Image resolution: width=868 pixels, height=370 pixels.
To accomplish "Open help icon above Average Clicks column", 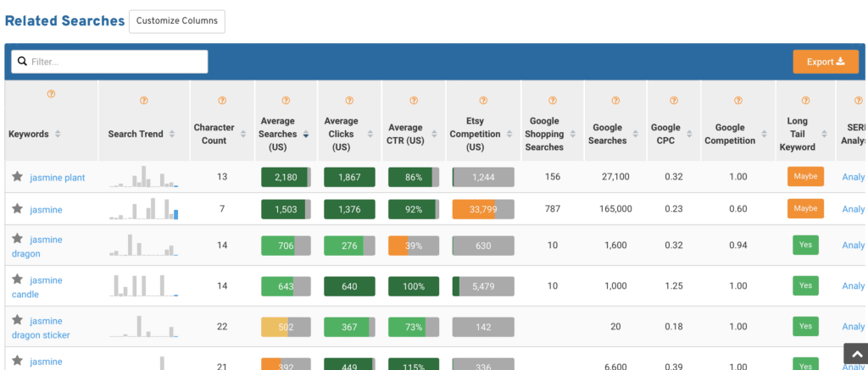I will click(x=349, y=101).
